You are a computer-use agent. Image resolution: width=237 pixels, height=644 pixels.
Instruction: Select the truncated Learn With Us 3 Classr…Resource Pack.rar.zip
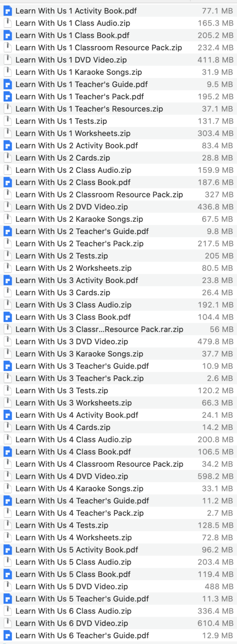(118, 330)
